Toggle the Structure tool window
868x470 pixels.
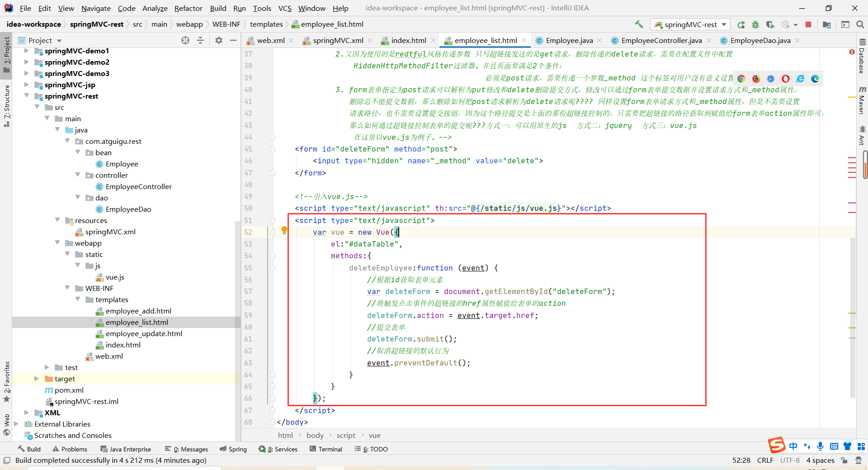(6, 106)
